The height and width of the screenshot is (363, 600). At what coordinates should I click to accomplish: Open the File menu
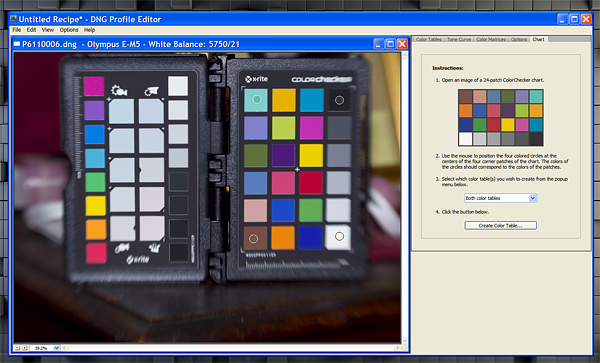16,30
